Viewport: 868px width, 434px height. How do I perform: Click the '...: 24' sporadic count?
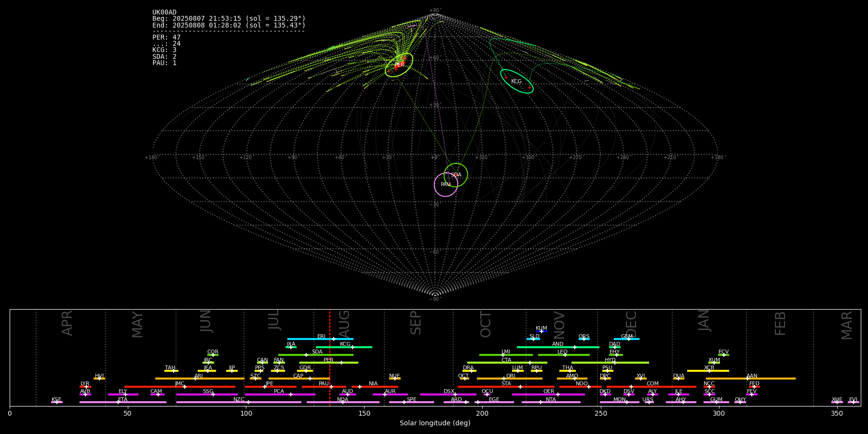[166, 44]
